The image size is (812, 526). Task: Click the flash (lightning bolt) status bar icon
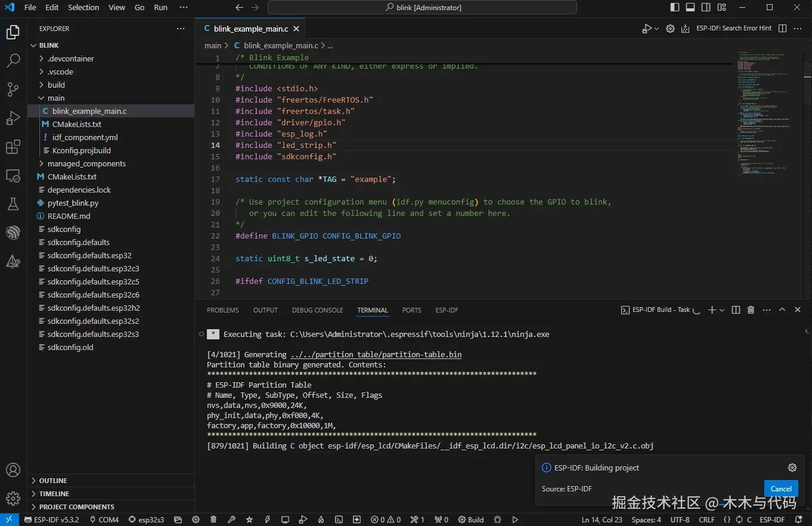coord(267,519)
